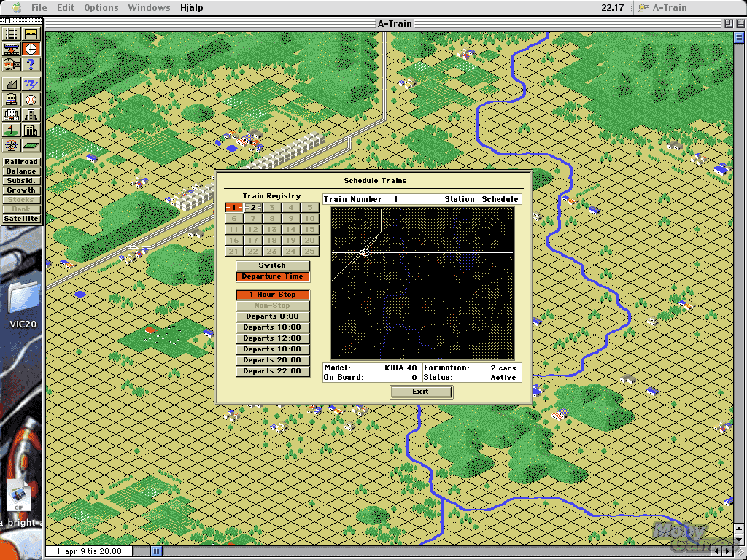
Task: Click the A-Train window collapse box
Action: click(740, 23)
